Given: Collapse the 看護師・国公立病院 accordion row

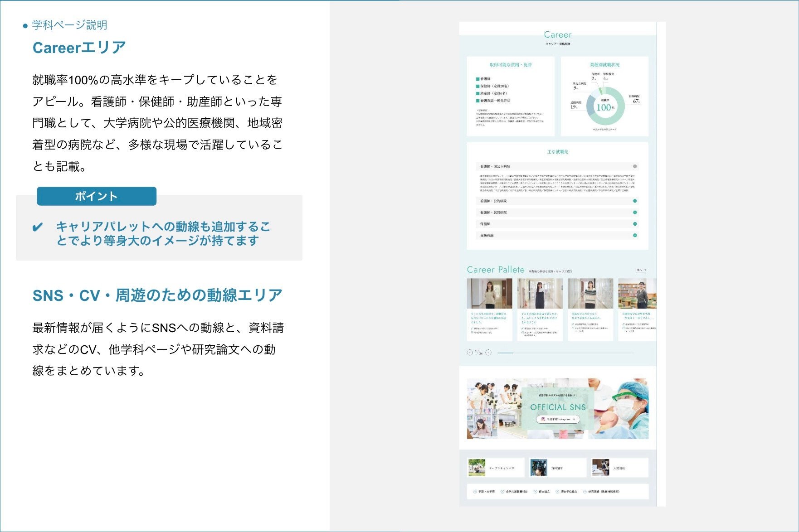Looking at the screenshot, I should click(x=634, y=166).
